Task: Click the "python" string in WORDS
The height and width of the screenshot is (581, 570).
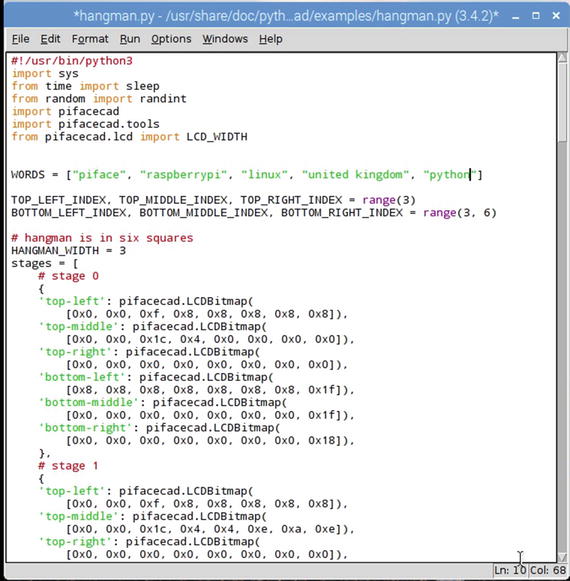Action: (450, 175)
